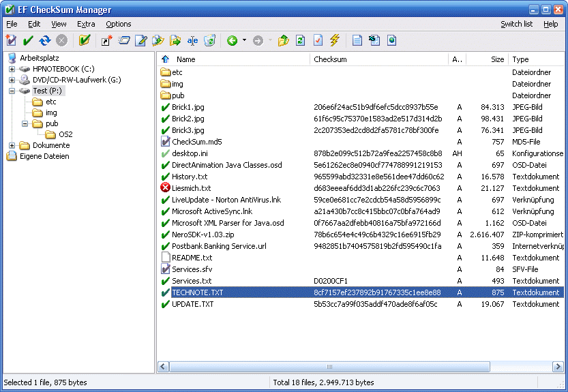Click the green verify checkmark toolbar icon
This screenshot has height=392, width=568.
(x=28, y=40)
